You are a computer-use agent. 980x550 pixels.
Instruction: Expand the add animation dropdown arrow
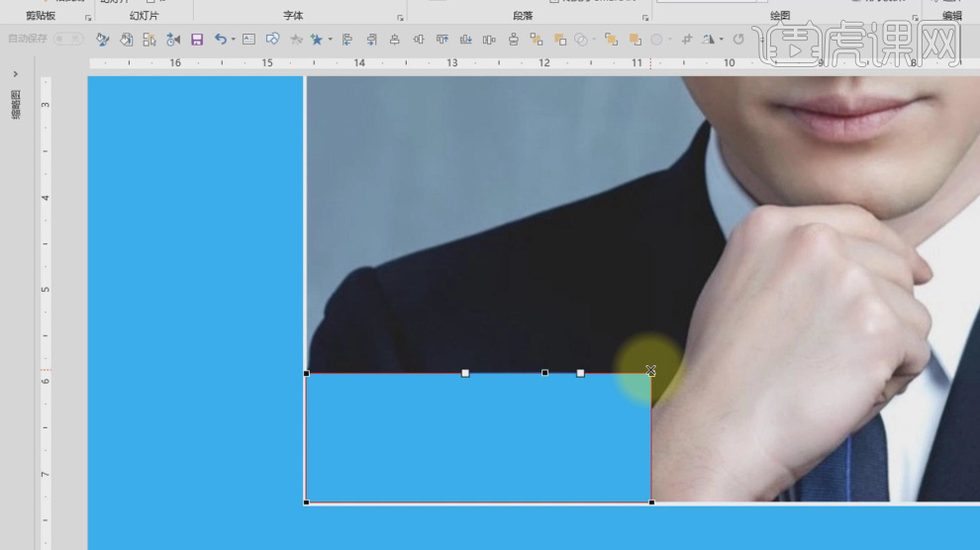pyautogui.click(x=330, y=40)
